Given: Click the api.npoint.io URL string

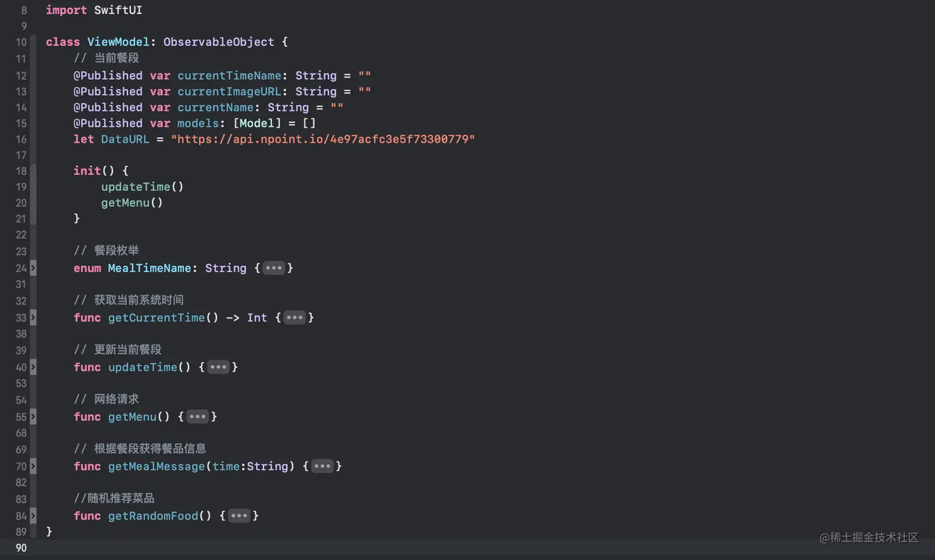Looking at the screenshot, I should [x=323, y=139].
